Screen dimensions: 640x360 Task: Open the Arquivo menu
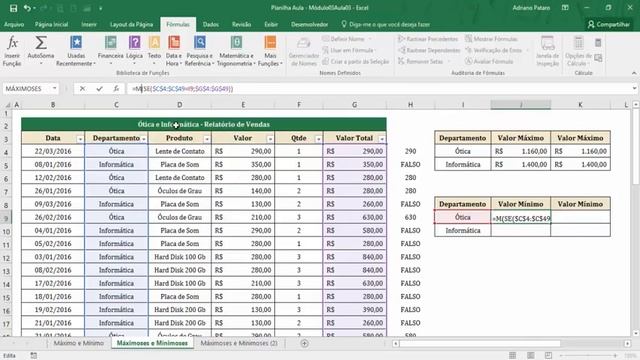click(x=14, y=24)
